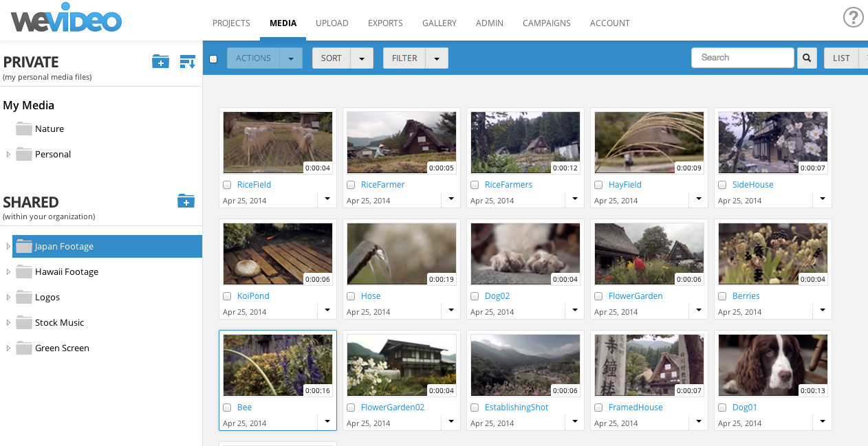Screen dimensions: 868x446
Task: Open the Actions dropdown arrow
Action: [291, 58]
